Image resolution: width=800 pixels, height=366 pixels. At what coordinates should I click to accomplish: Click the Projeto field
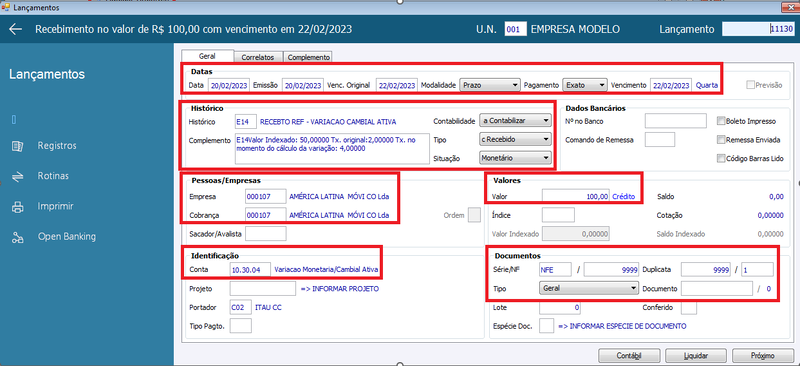pos(263,288)
